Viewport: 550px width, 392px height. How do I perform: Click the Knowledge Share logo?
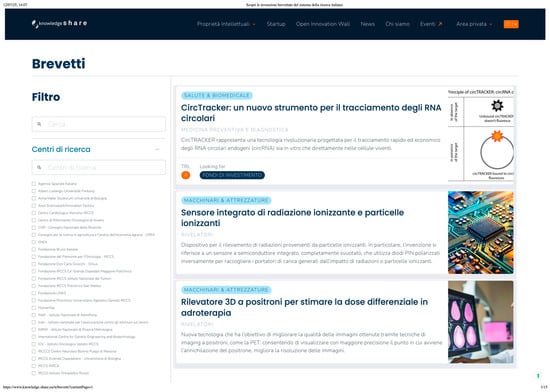pyautogui.click(x=59, y=23)
